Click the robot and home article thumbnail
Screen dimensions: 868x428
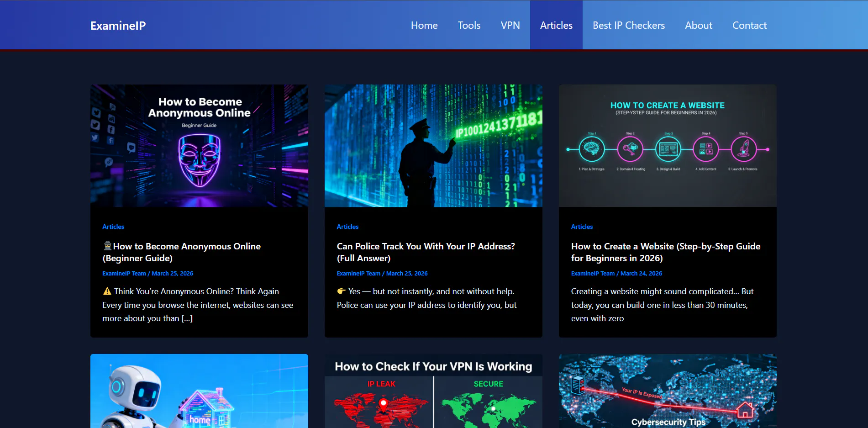(x=199, y=391)
